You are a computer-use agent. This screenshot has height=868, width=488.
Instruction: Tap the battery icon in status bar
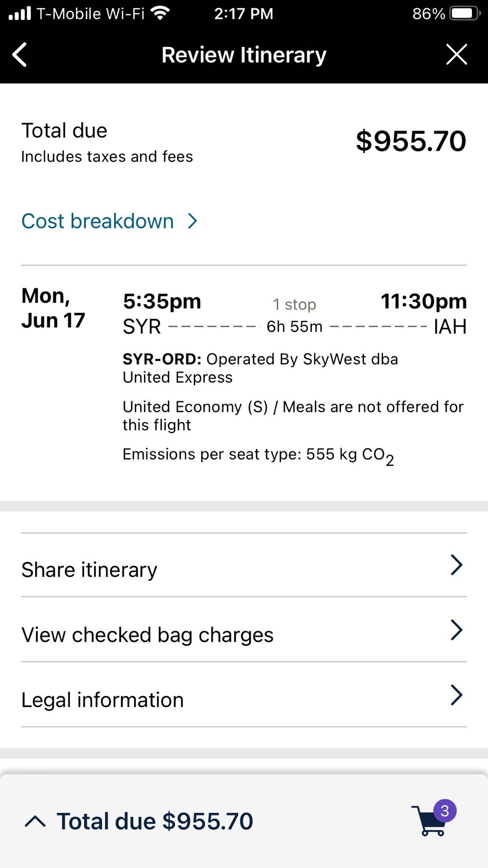[x=465, y=13]
